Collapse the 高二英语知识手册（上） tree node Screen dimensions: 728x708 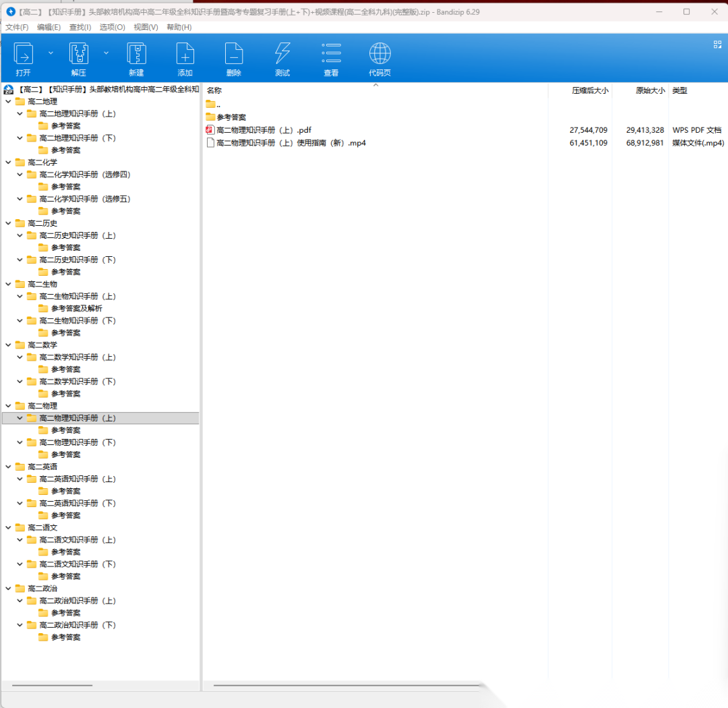coord(20,479)
